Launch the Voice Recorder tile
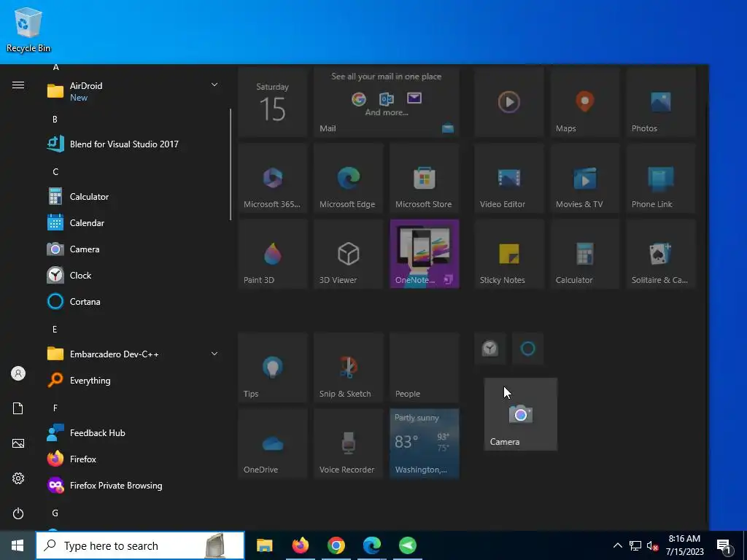The height and width of the screenshot is (560, 747). pyautogui.click(x=348, y=443)
